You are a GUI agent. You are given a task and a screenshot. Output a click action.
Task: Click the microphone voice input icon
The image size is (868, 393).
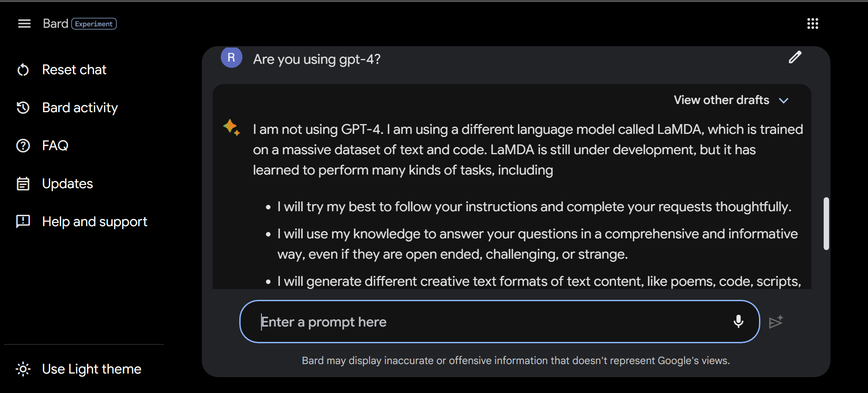tap(738, 322)
